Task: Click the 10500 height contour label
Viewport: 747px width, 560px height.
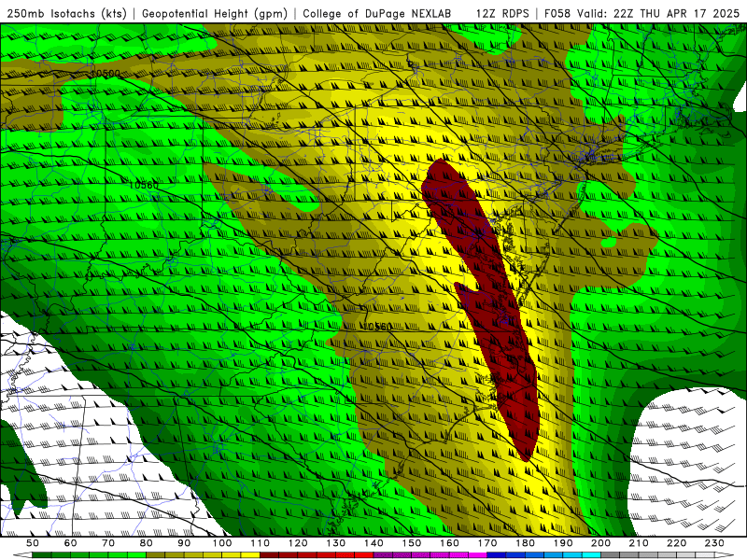Action: tap(106, 74)
